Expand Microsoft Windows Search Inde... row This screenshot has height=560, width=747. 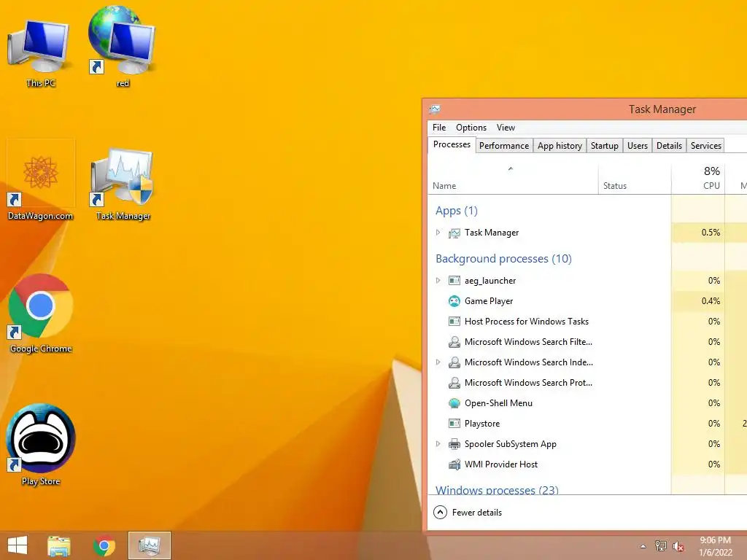[438, 362]
